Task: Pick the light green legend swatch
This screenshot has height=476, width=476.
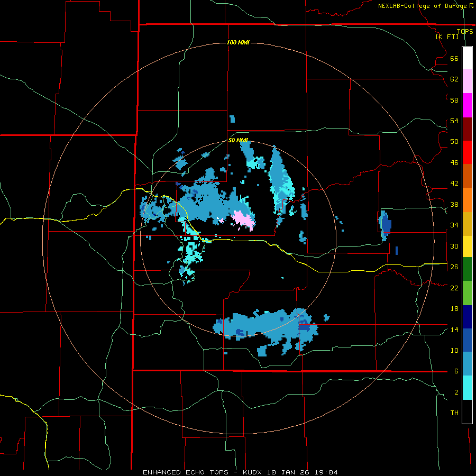Action: [x=467, y=292]
